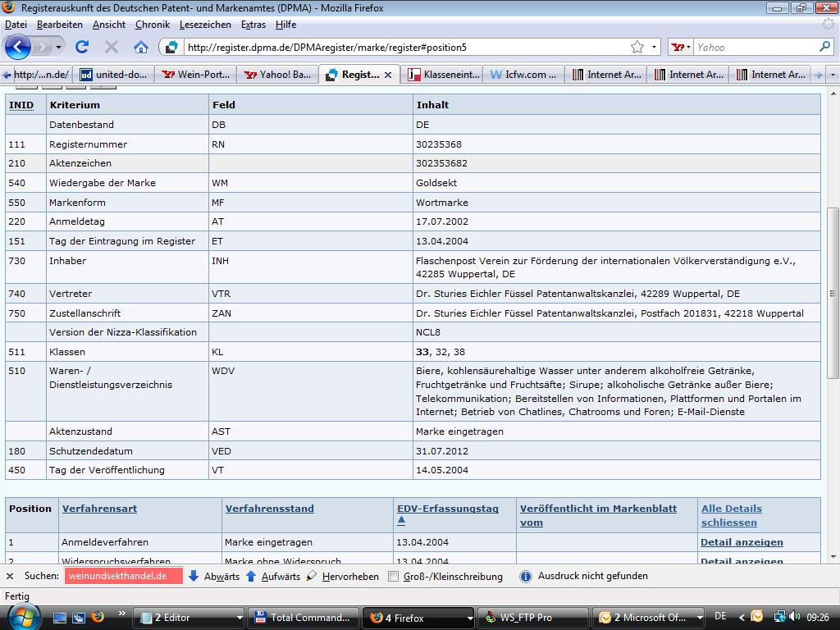Switch to Total Commander in the taskbar
840x630 pixels.
tap(303, 618)
